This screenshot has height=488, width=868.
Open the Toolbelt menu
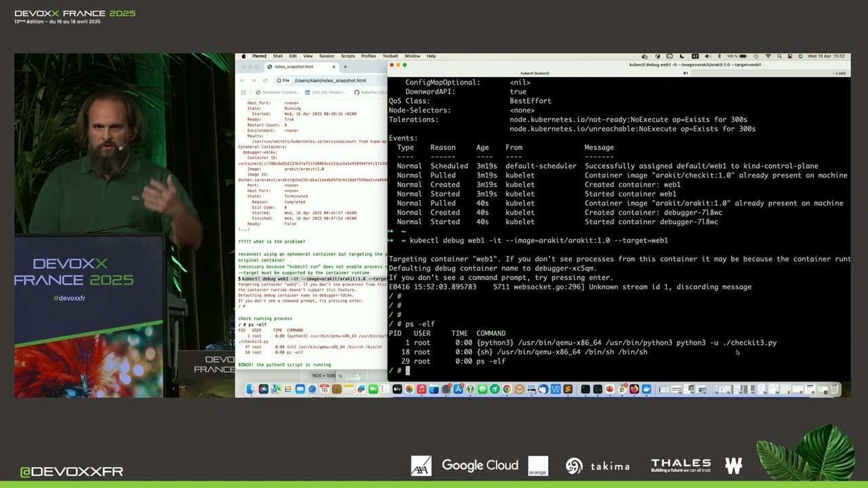point(390,56)
